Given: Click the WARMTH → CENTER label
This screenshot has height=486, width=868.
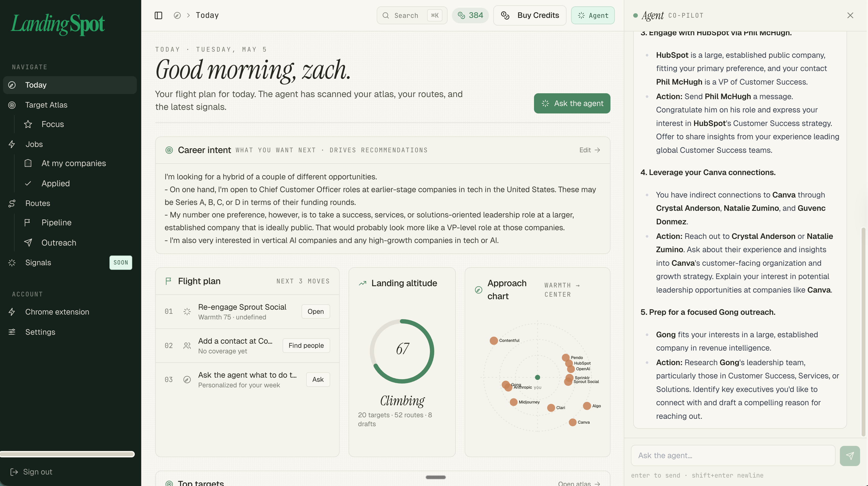Looking at the screenshot, I should (562, 290).
